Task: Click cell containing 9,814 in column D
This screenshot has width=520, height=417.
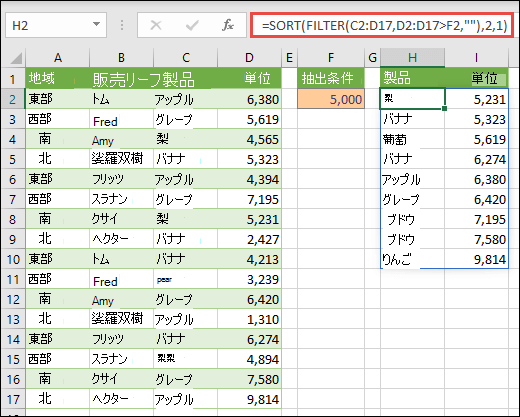Action: (249, 399)
